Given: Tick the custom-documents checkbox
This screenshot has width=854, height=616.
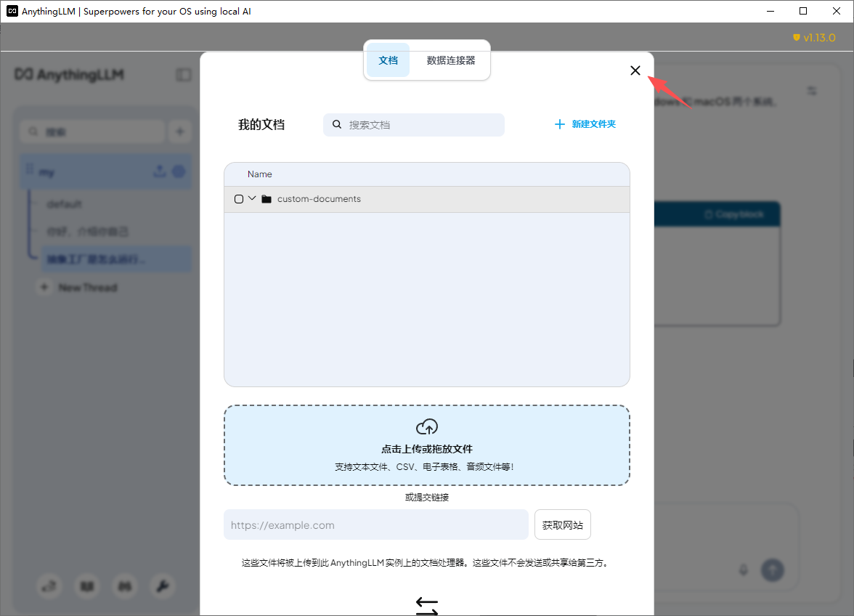Looking at the screenshot, I should click(238, 199).
